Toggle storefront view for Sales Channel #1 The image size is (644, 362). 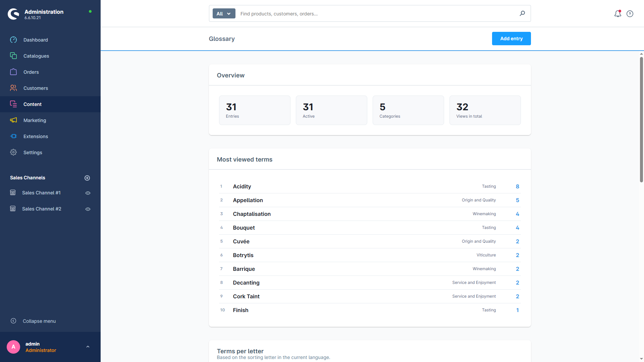pyautogui.click(x=88, y=193)
